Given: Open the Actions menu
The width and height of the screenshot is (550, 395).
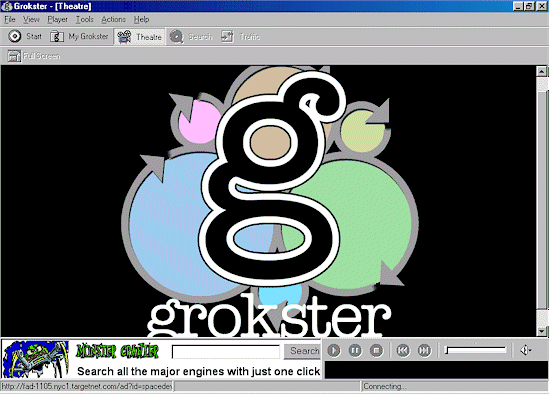Looking at the screenshot, I should coord(113,19).
